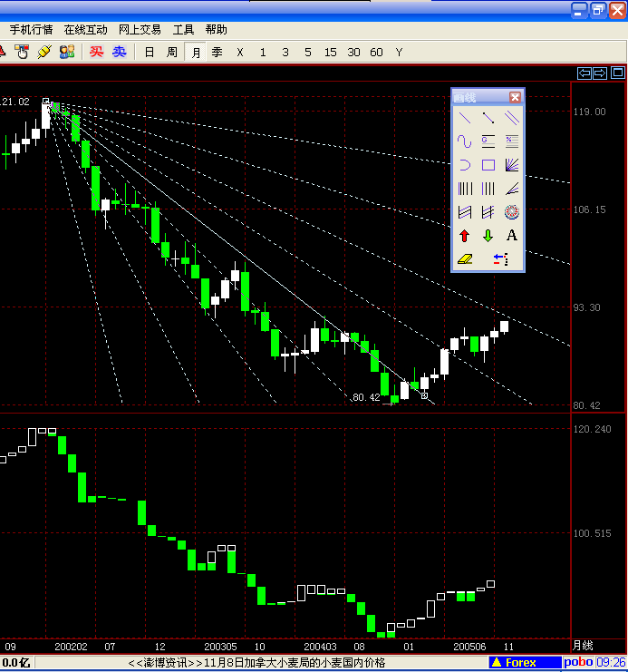Open the 手机行情 menu
Screen dimensions: 628x672
coord(31,30)
